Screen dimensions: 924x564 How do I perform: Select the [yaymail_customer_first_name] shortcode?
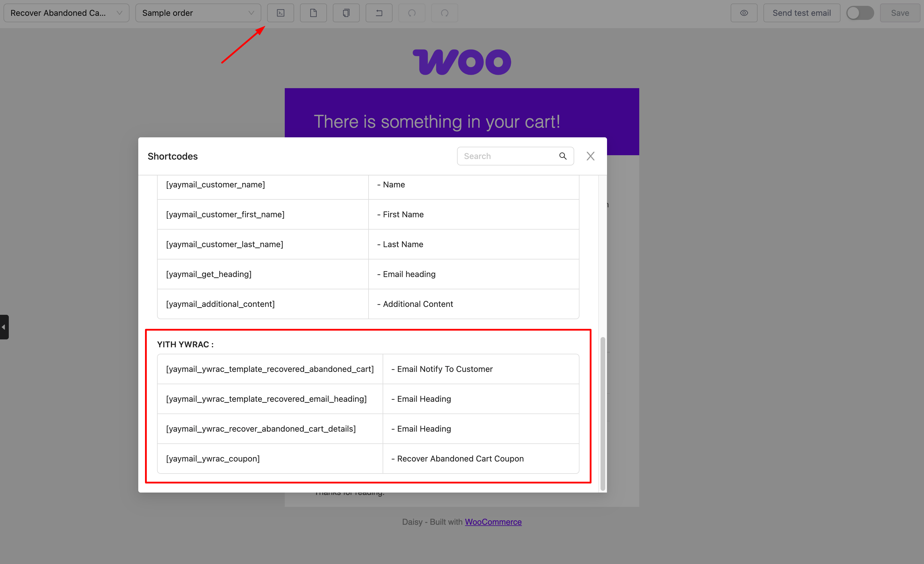(x=225, y=214)
